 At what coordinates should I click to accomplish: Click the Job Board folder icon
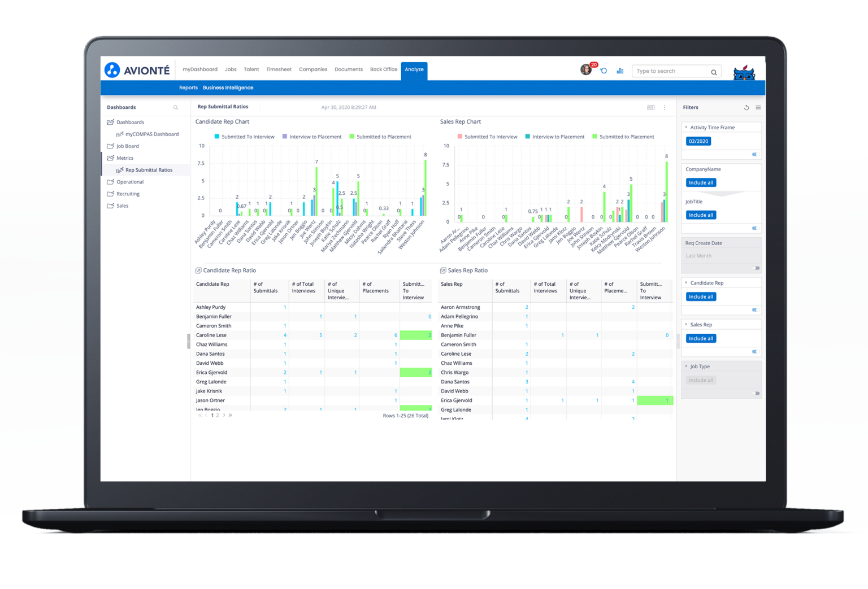(x=111, y=146)
